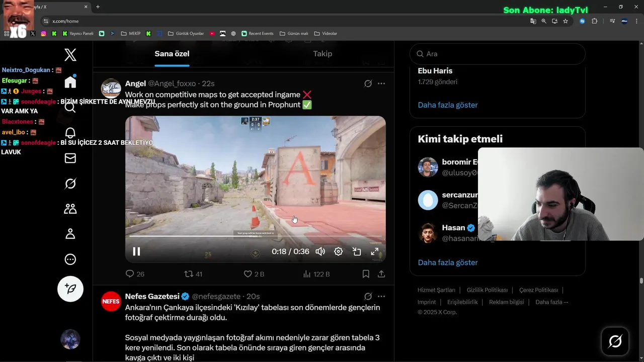Open more options on Angel's post

pyautogui.click(x=381, y=83)
